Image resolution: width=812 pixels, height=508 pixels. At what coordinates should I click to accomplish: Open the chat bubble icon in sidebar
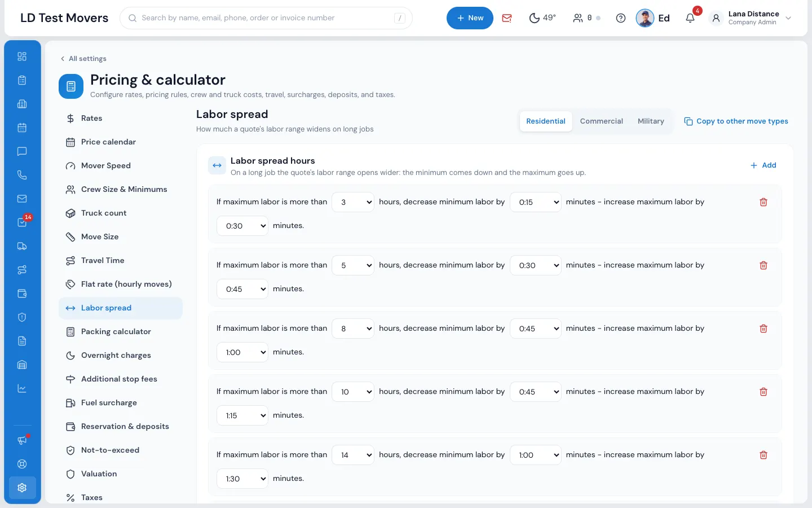pyautogui.click(x=22, y=151)
